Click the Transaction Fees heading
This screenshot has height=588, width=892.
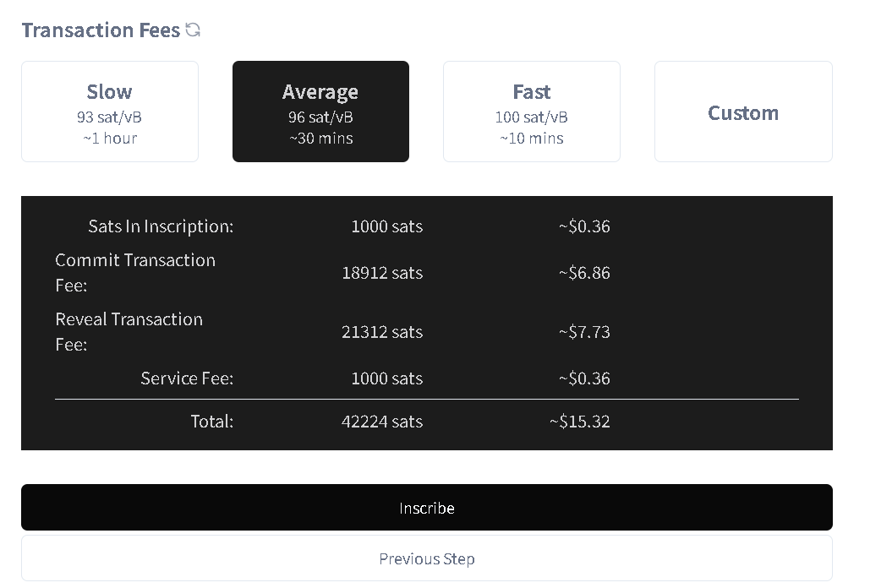(x=101, y=30)
